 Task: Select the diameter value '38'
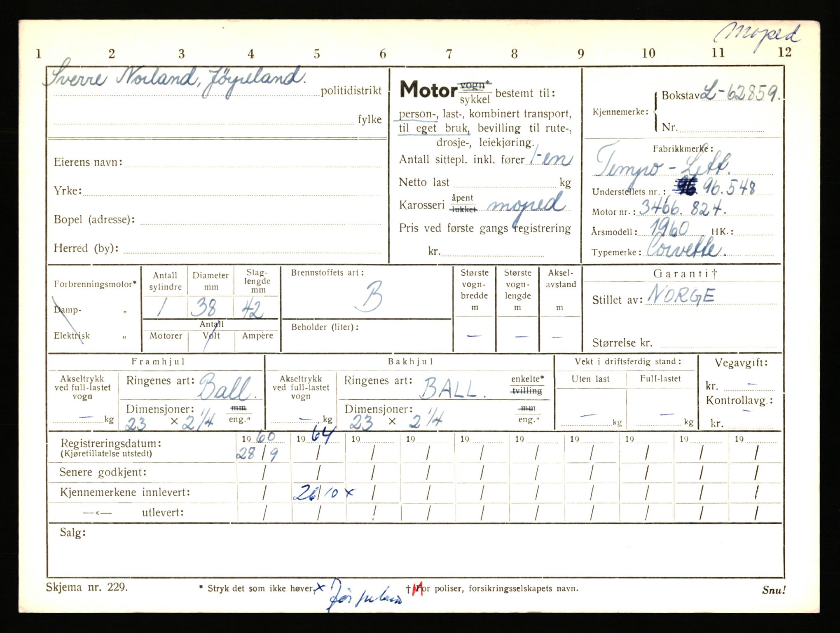point(204,308)
